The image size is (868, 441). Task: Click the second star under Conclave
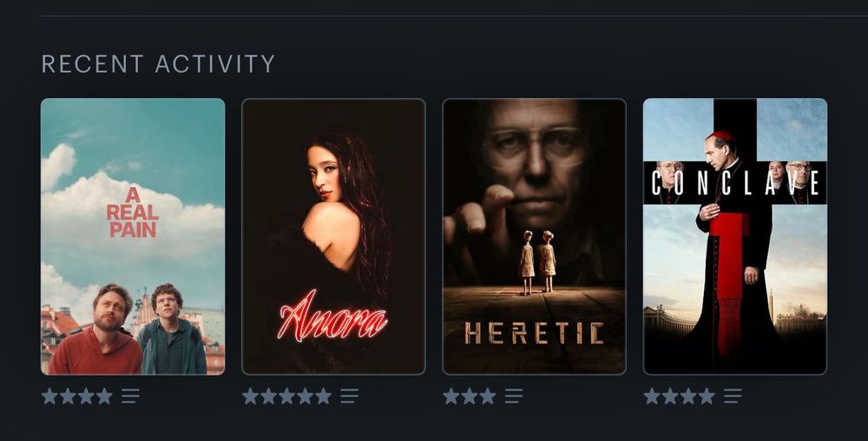[670, 396]
